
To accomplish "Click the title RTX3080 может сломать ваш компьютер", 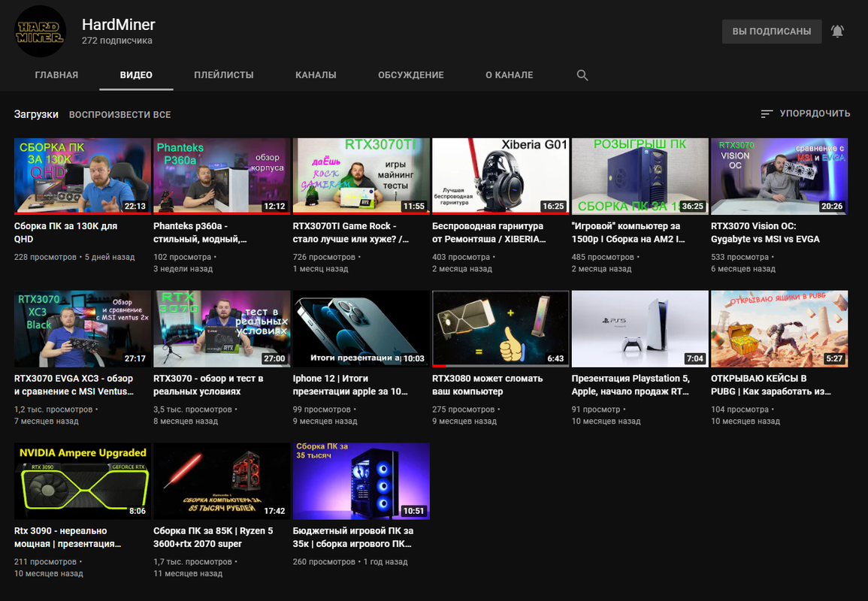I will (488, 385).
